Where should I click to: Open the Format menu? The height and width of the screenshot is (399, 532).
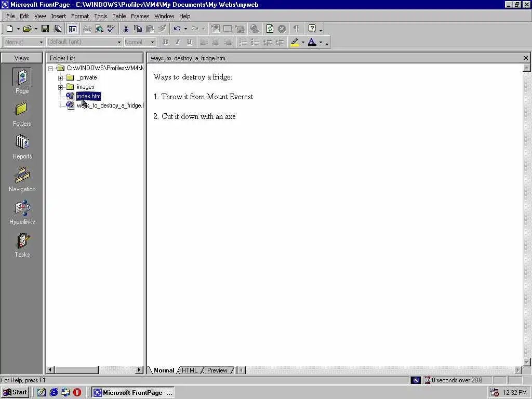tap(80, 16)
